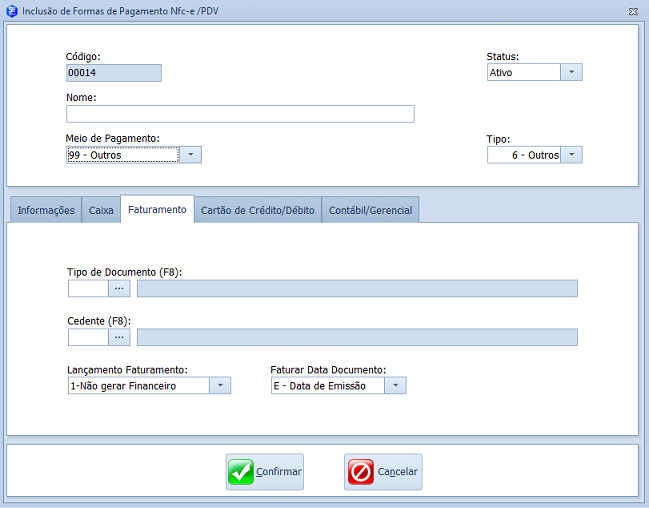Screen dimensions: 649x508
Task: Select the Faturamento tab
Action: click(157, 210)
